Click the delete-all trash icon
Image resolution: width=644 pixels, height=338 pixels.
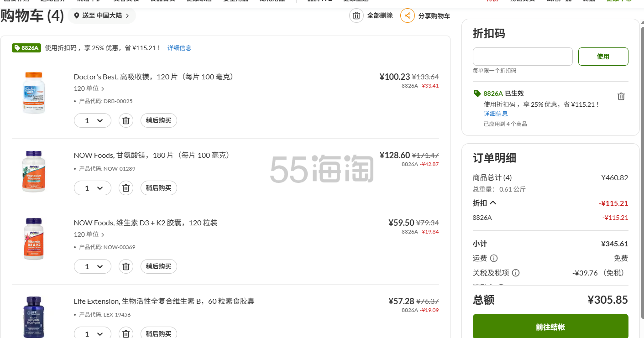pos(356,16)
